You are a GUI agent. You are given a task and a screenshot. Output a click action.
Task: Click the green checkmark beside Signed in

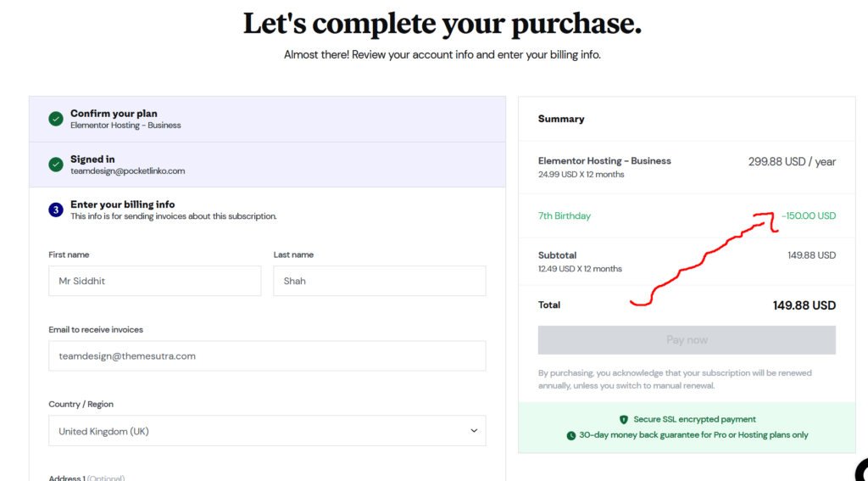pos(56,165)
